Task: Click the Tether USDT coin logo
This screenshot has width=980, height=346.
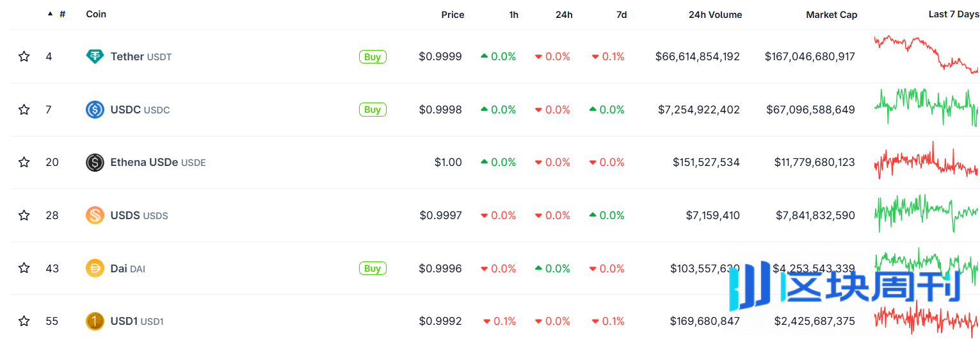Action: pyautogui.click(x=95, y=56)
